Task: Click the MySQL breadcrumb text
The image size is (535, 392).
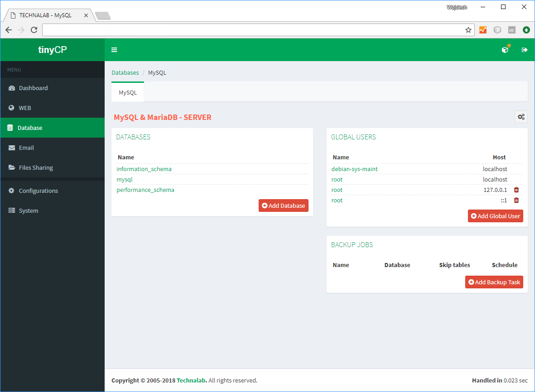Action: [157, 72]
